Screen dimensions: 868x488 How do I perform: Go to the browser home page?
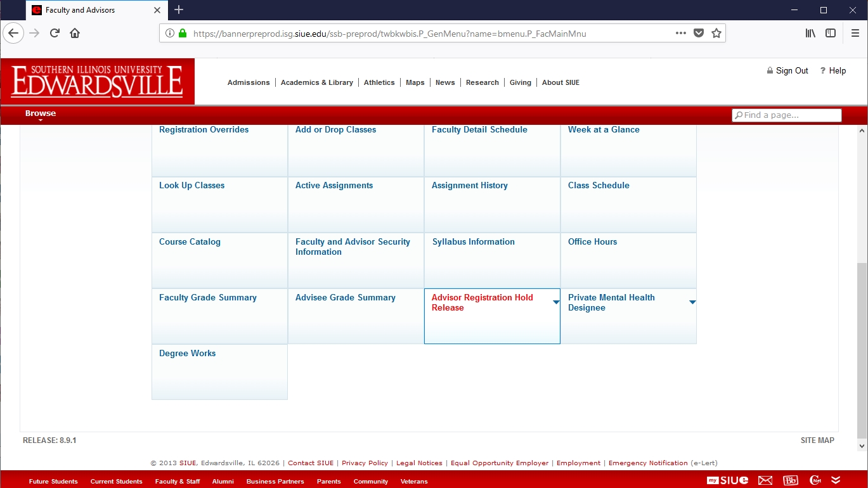75,34
